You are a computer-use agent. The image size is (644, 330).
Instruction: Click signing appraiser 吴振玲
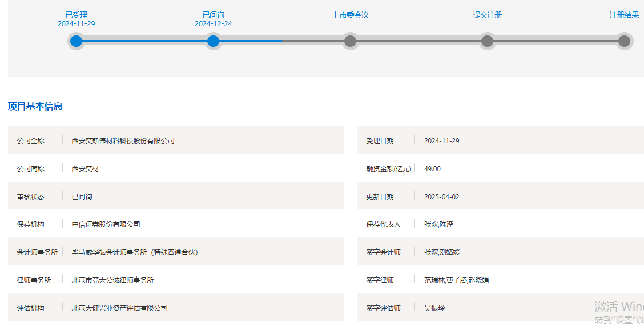coord(434,308)
